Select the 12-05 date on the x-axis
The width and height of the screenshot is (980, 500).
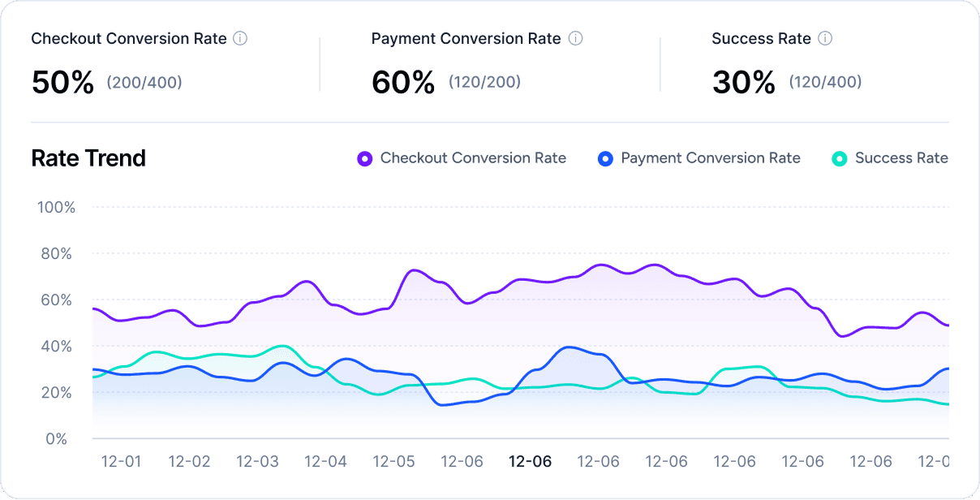point(393,462)
